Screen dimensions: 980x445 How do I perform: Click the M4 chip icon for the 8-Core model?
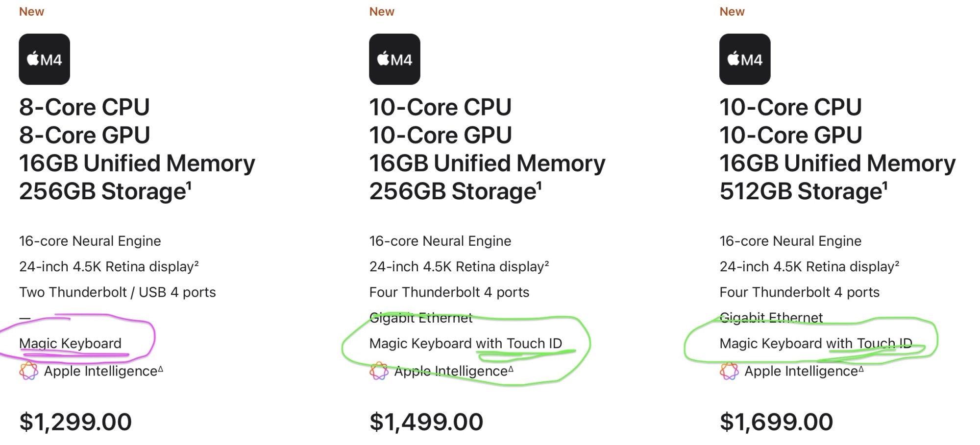(x=44, y=59)
